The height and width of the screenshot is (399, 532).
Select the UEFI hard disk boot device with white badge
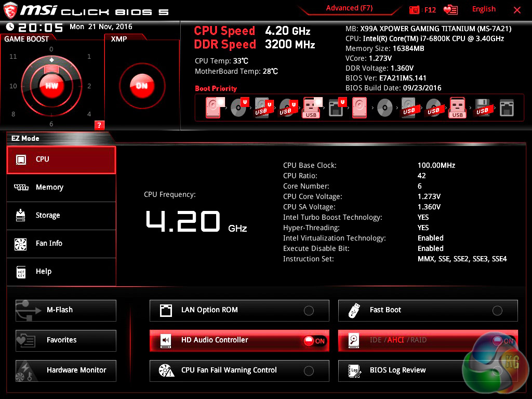tap(215, 108)
